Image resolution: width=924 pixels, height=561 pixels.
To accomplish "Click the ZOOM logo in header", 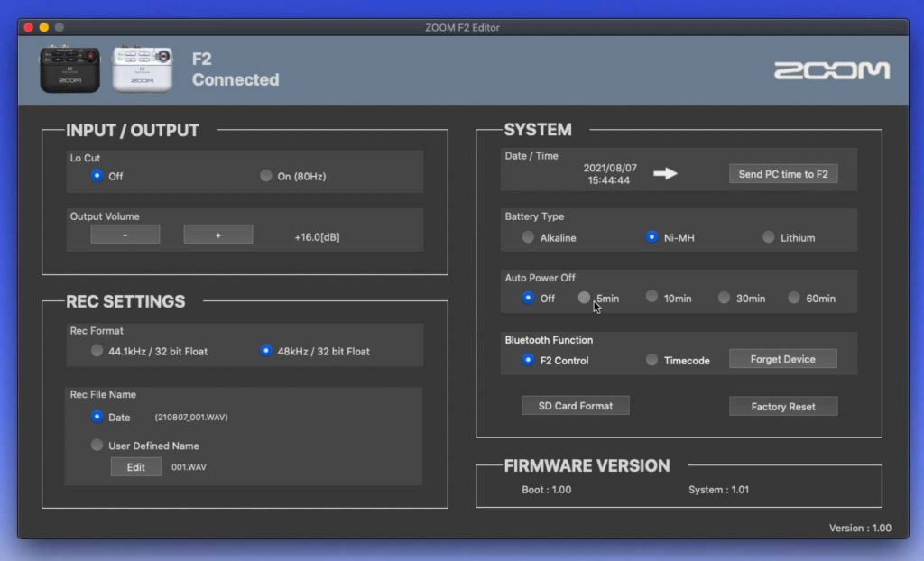I will [831, 71].
